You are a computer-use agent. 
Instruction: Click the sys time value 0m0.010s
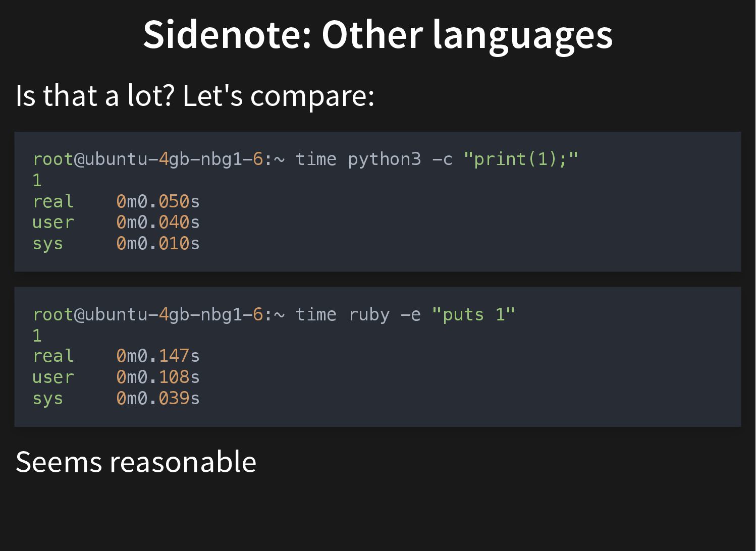158,244
